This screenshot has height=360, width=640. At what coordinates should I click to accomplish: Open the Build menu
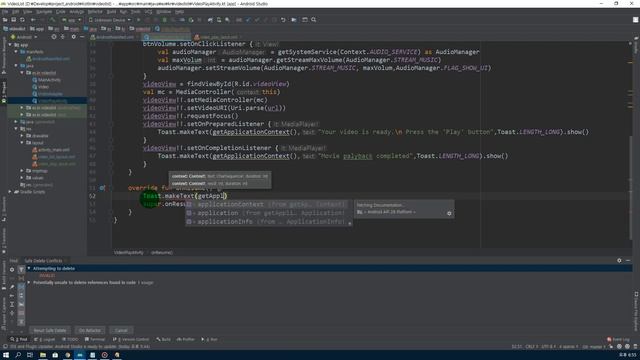pos(111,12)
